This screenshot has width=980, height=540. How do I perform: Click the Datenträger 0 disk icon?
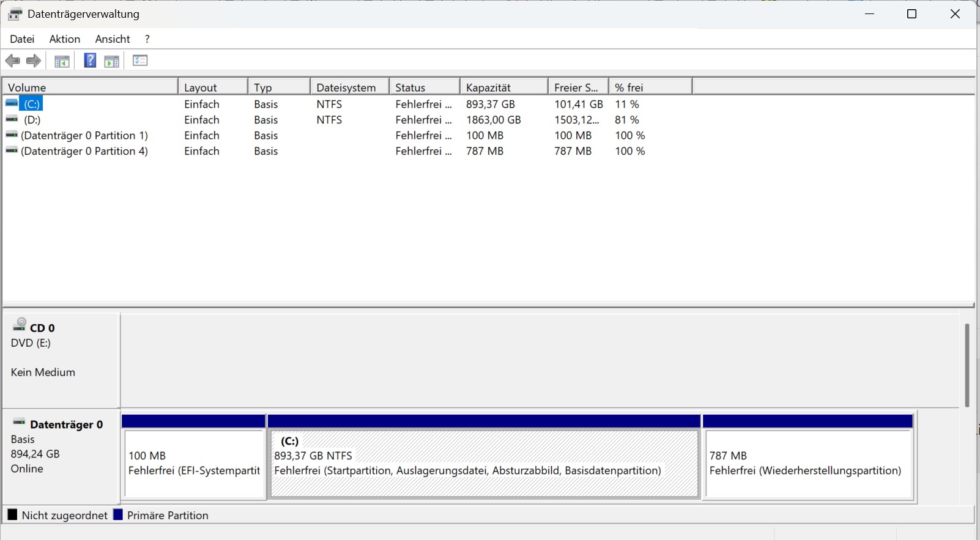[19, 422]
